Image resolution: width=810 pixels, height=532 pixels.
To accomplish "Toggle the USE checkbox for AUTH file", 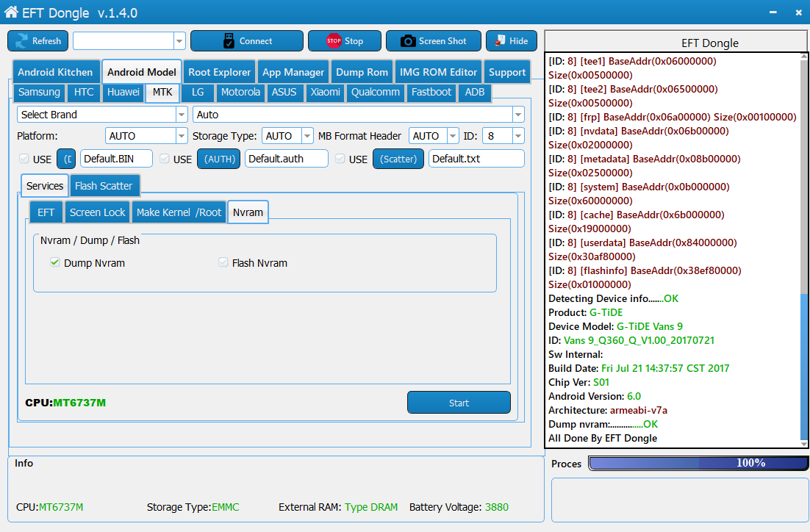I will pos(164,159).
